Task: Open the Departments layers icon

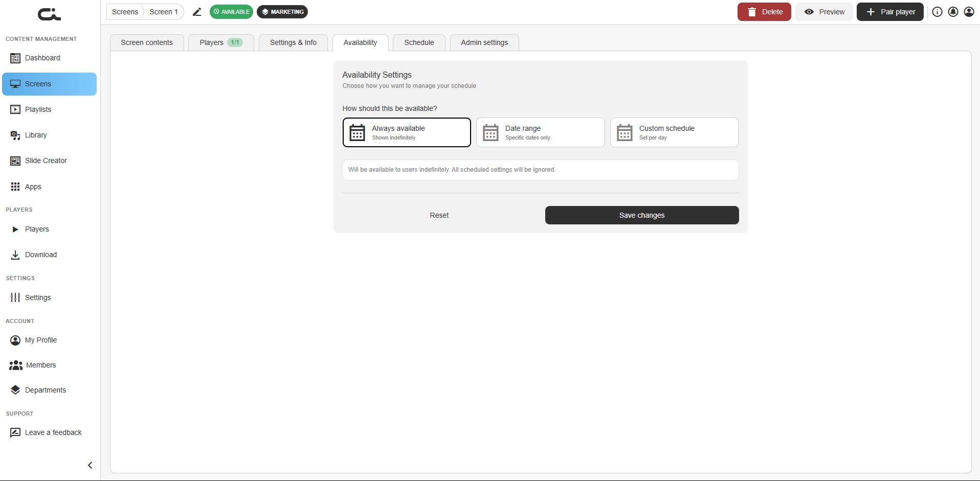Action: pos(15,390)
